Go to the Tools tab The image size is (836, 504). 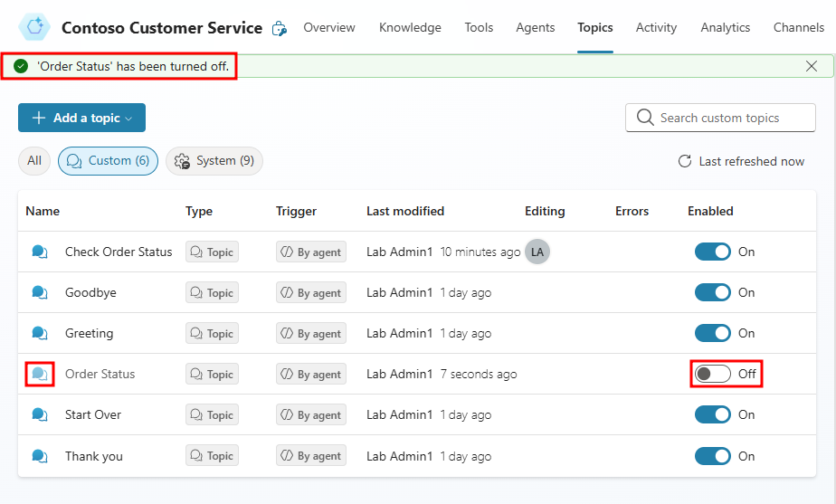(479, 27)
